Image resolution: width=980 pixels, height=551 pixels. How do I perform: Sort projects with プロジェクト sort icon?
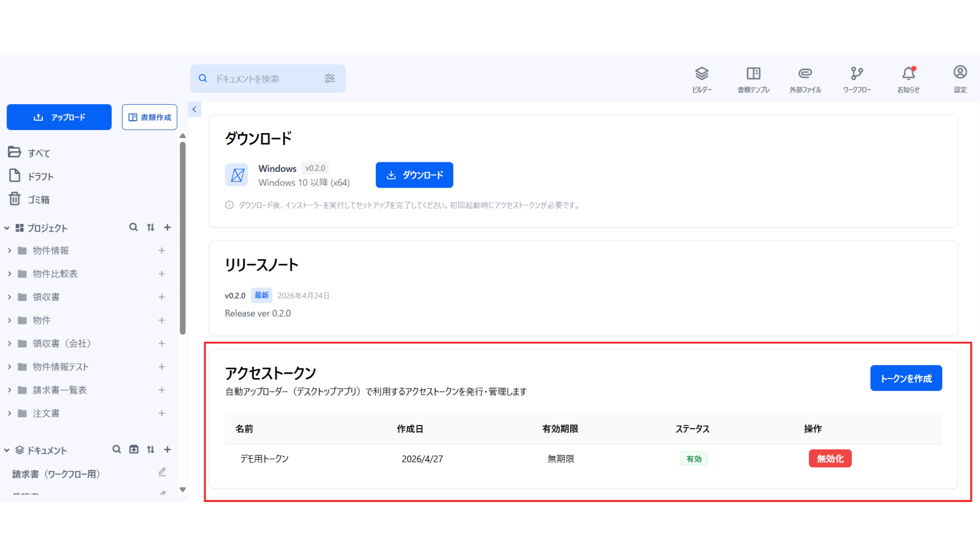151,227
